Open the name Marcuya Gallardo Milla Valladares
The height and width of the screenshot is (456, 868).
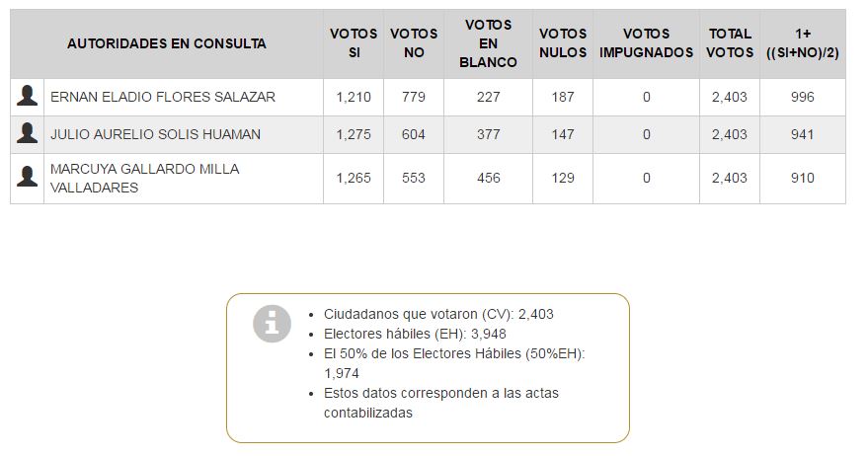tap(144, 178)
